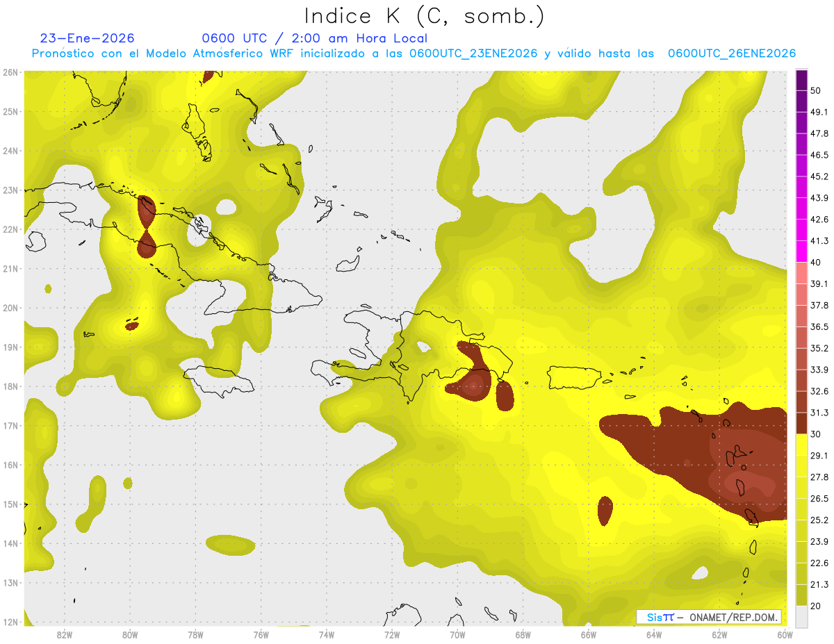The image size is (834, 644).
Task: Click the colorbar value 30
Action: point(816,434)
